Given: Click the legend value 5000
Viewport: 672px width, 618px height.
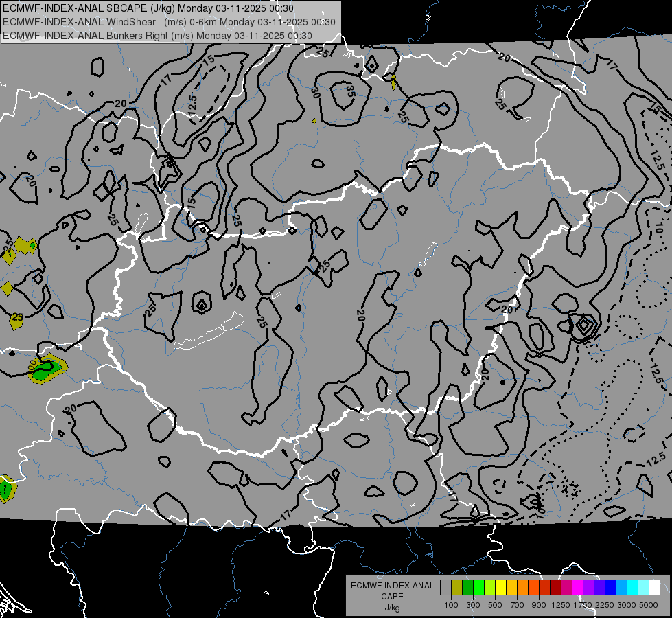Looking at the screenshot, I should point(649,605).
